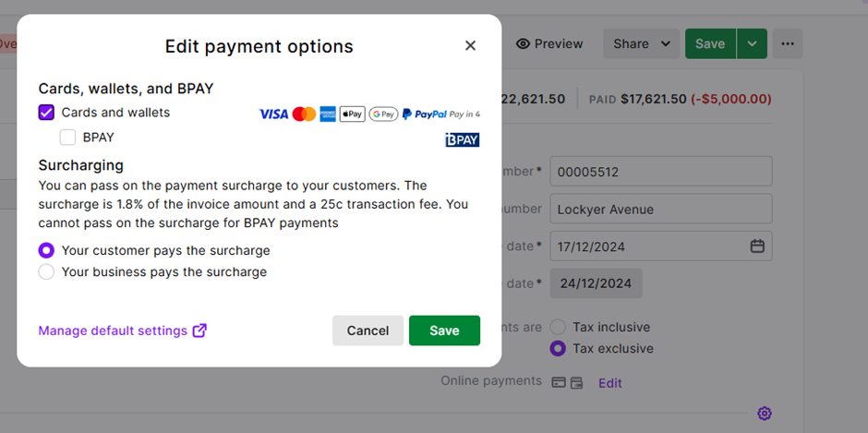Click the American Express logo
Screen dimensions: 868x433
(x=328, y=114)
